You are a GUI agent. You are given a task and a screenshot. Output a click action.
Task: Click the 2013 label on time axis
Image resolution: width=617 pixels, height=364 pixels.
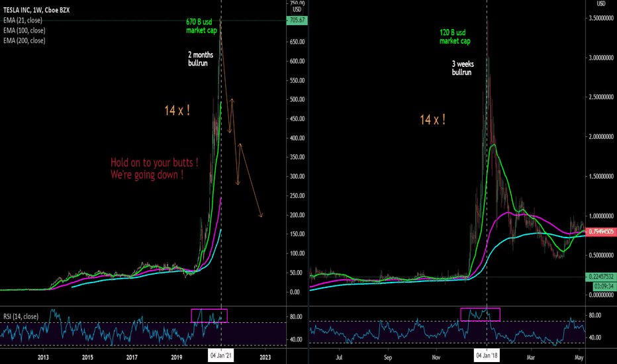click(43, 357)
